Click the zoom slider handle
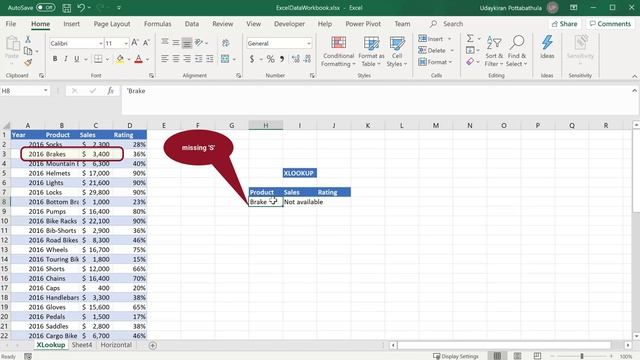This screenshot has width=640, height=360. click(x=582, y=356)
